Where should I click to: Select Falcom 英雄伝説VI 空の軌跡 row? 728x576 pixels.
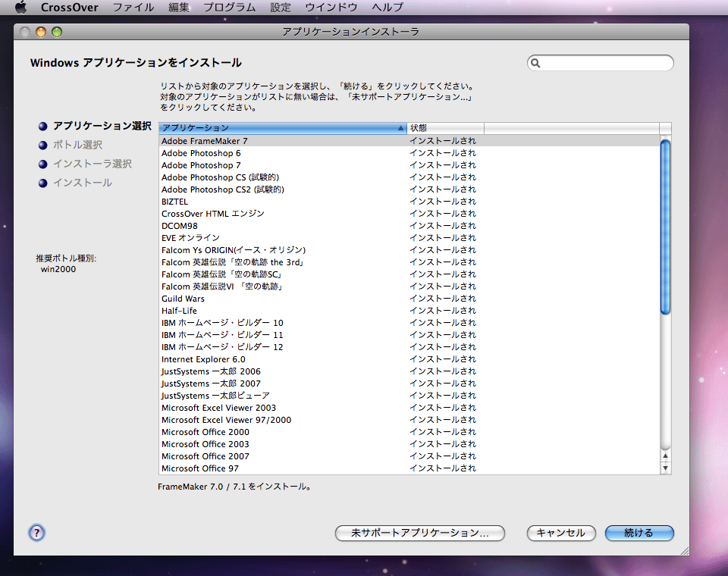tap(409, 286)
